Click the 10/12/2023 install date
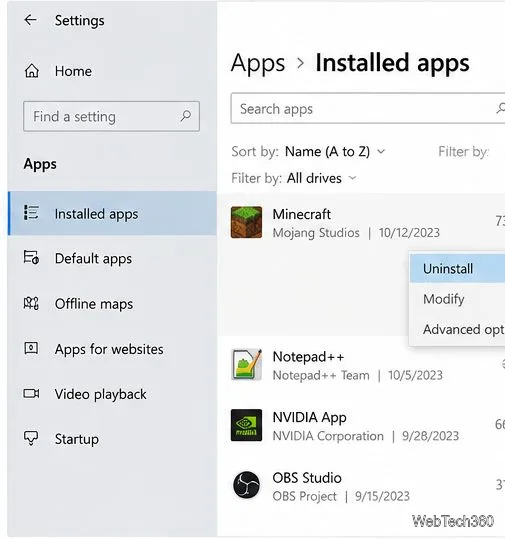The image size is (505, 539). coord(409,233)
